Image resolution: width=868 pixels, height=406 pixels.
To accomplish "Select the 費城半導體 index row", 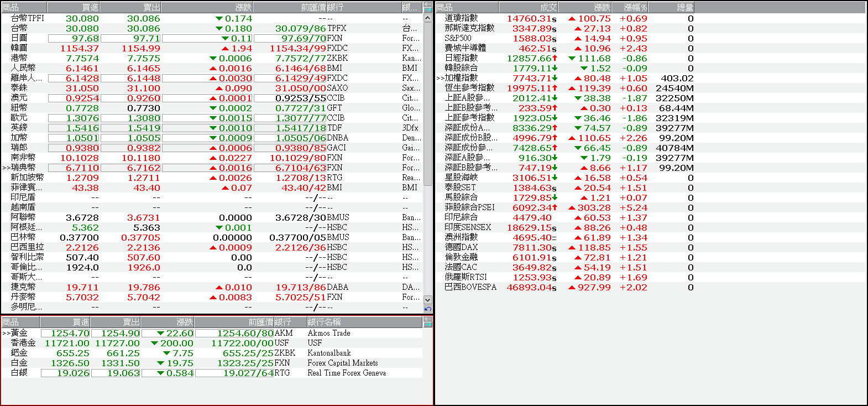I will click(x=651, y=48).
